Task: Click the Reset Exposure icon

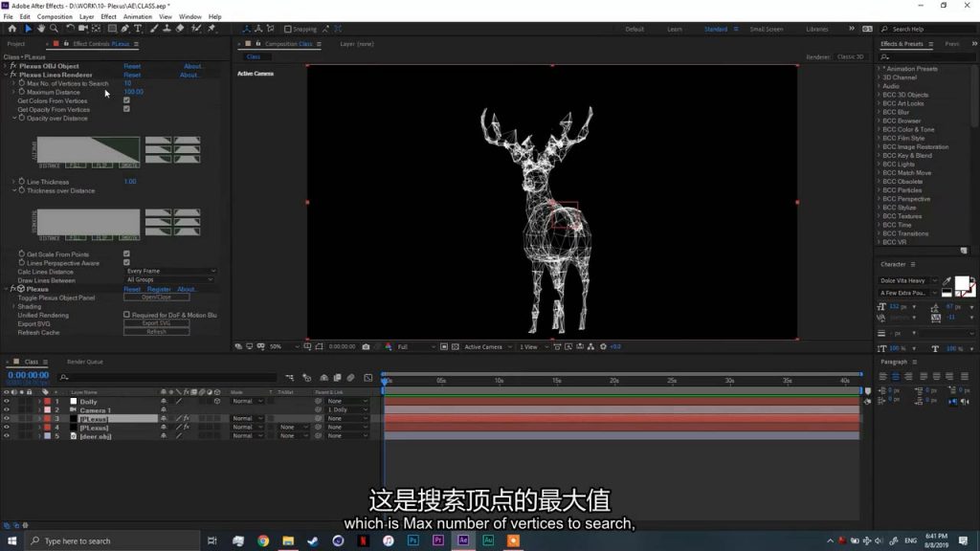Action: (603, 346)
